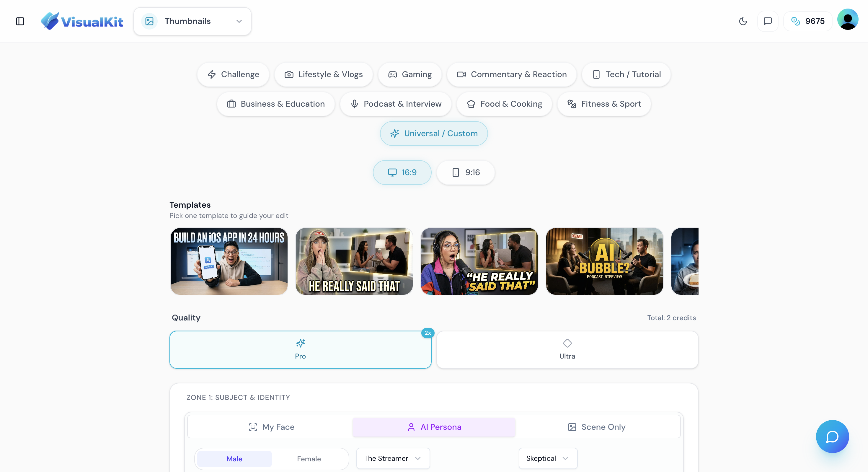This screenshot has height=472, width=868.
Task: Open The Streamer persona dropdown
Action: (x=393, y=458)
